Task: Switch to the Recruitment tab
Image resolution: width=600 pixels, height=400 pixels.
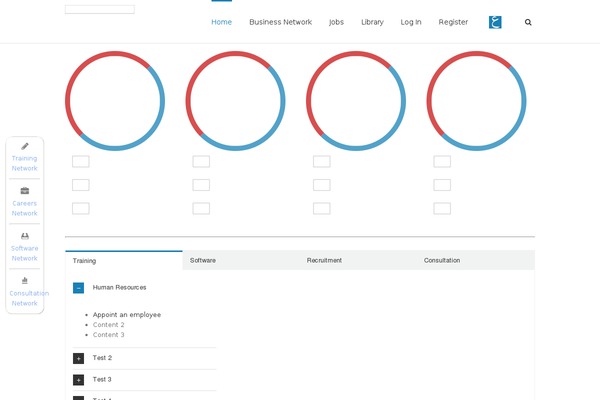Action: (x=358, y=260)
